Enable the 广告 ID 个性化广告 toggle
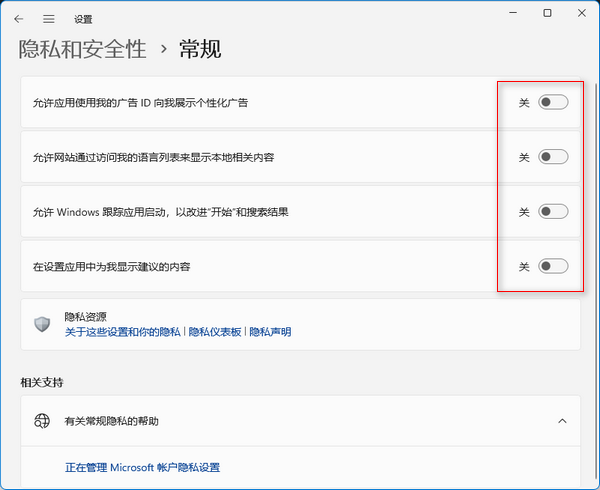Image resolution: width=600 pixels, height=490 pixels. (x=552, y=102)
